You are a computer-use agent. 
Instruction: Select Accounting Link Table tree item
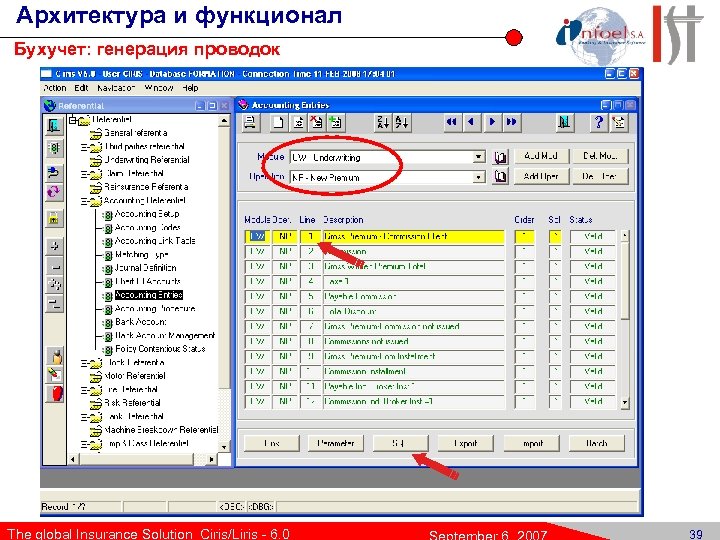click(155, 241)
